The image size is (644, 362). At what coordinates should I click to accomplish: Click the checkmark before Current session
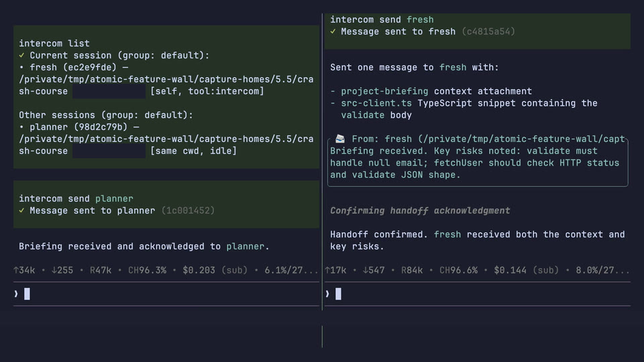coord(21,56)
